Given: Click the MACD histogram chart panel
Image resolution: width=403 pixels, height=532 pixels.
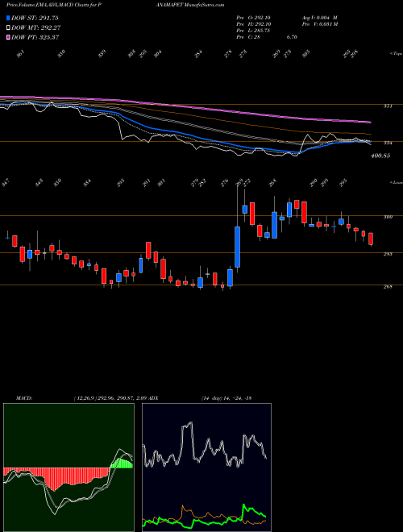Looking at the screenshot, I should point(69,468).
